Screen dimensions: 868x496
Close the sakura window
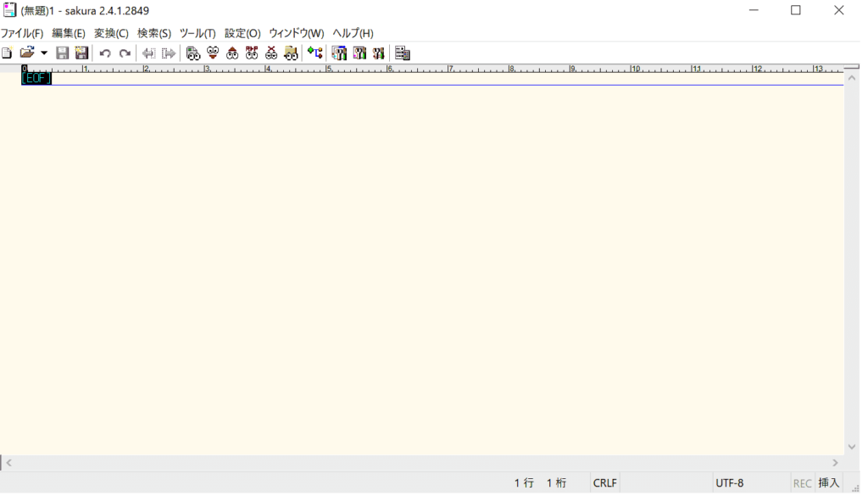tap(838, 10)
